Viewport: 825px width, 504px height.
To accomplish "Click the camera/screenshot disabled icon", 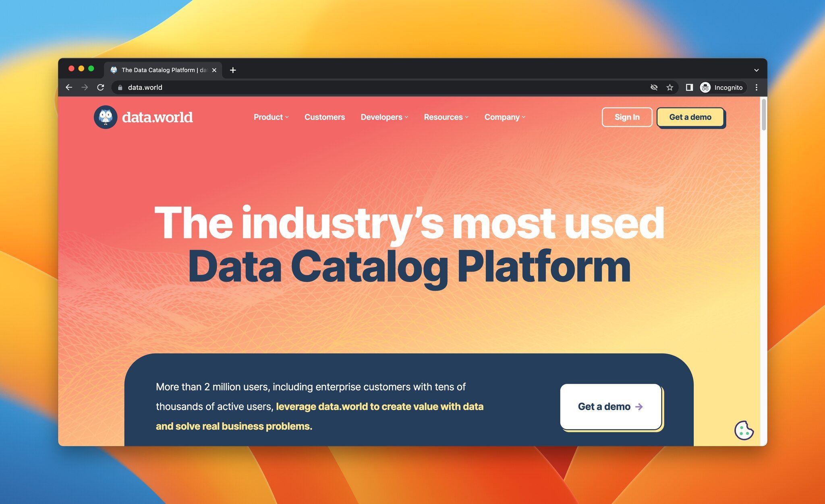I will tap(653, 87).
